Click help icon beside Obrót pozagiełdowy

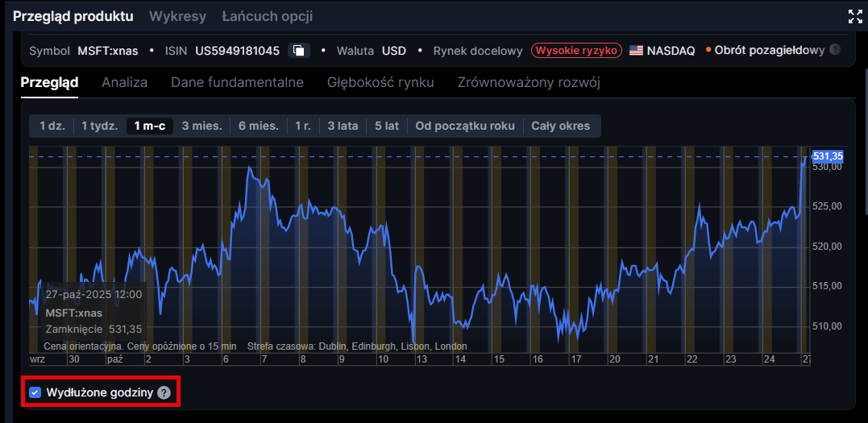[x=835, y=50]
